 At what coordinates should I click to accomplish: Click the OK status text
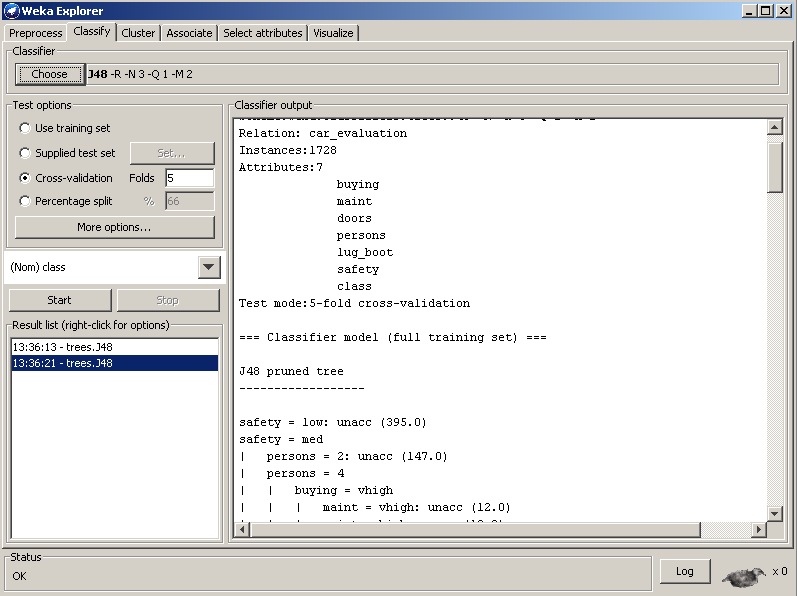(19, 576)
